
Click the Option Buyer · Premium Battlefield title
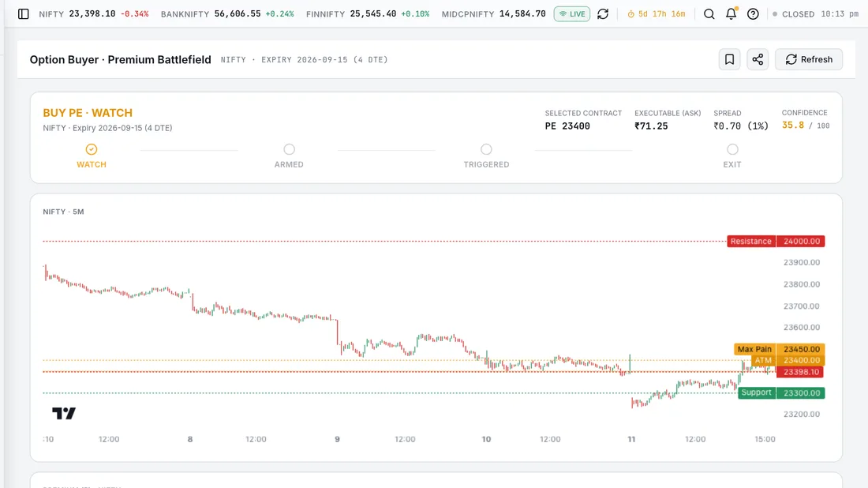120,59
